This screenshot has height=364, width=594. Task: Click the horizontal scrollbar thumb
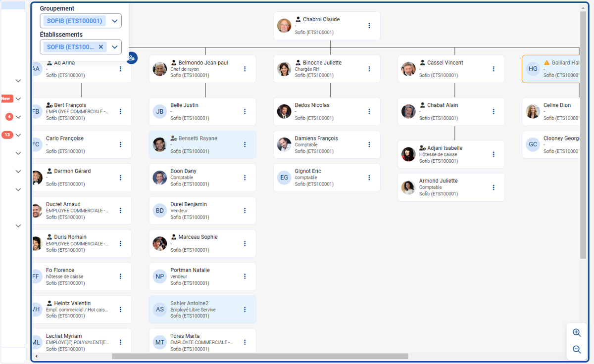pos(260,356)
